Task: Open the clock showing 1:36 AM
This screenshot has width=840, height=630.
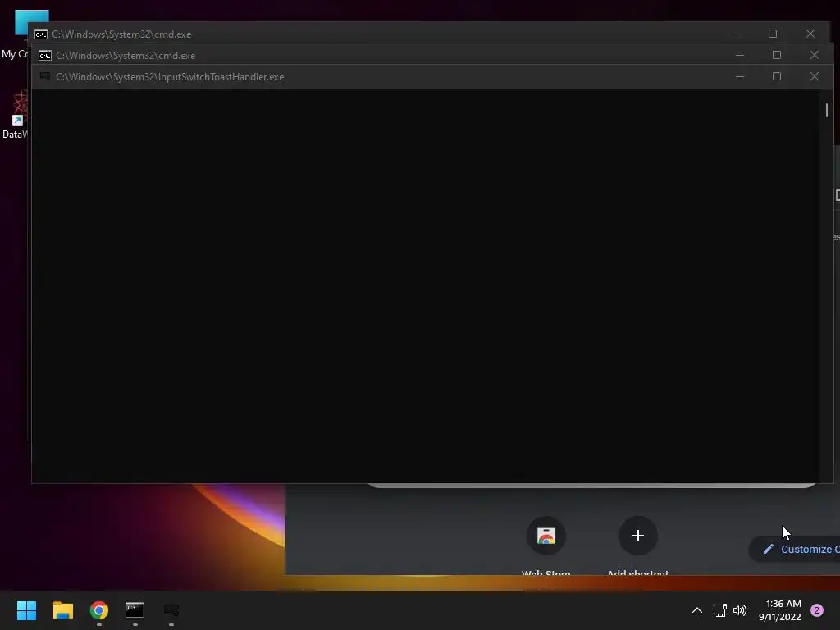Action: [x=779, y=610]
